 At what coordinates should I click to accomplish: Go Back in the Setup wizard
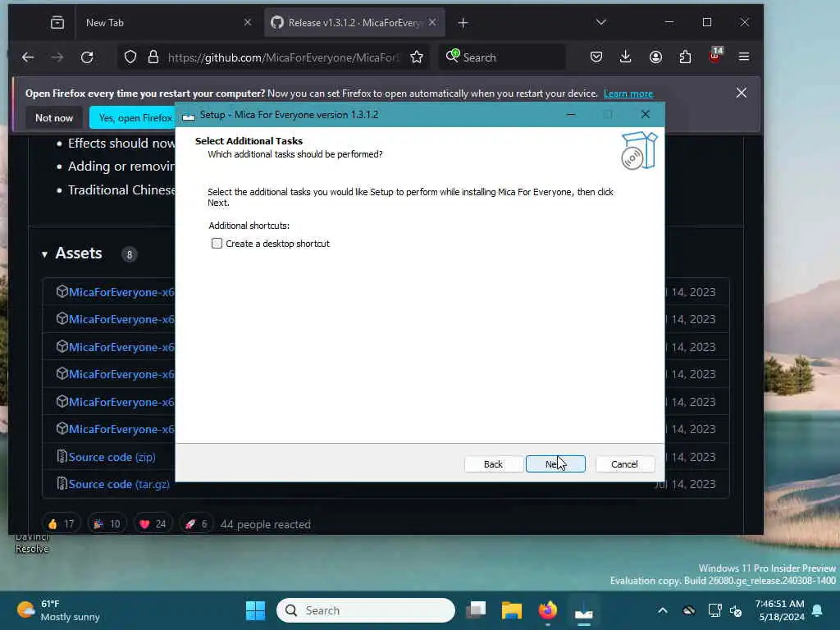[493, 464]
